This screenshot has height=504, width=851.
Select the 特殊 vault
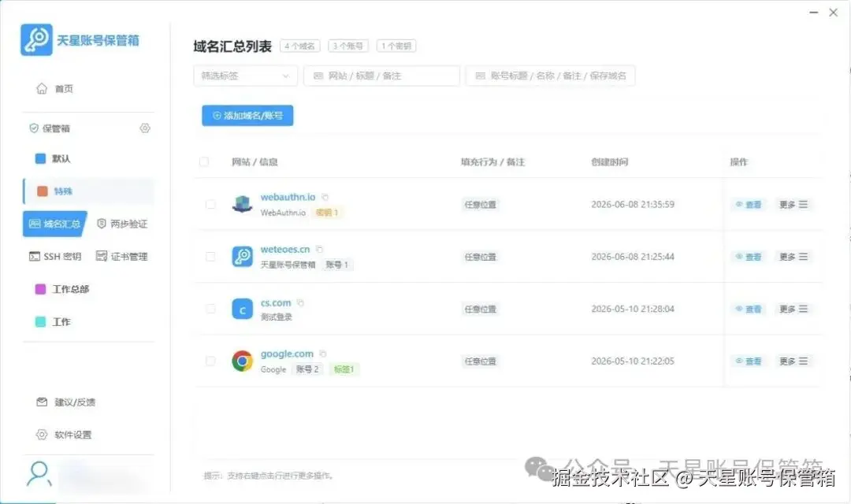(x=88, y=191)
